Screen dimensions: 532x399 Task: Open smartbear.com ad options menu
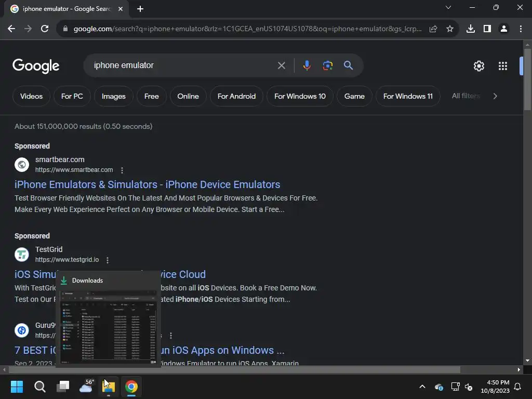pos(122,170)
